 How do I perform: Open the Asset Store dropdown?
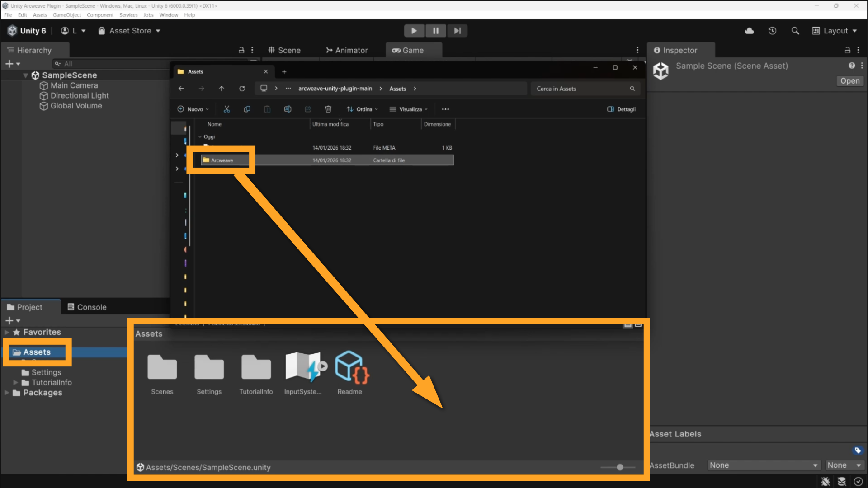tap(129, 31)
